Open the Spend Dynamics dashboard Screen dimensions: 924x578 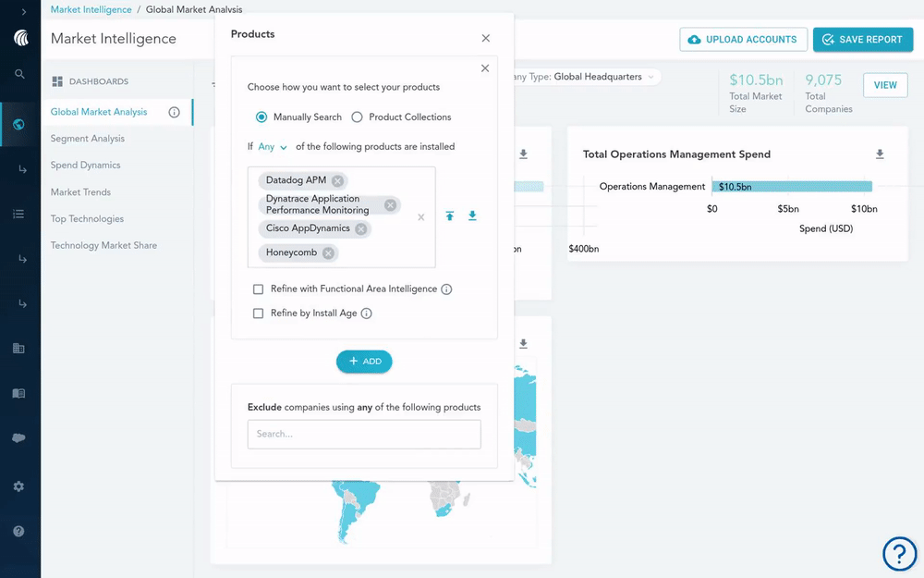click(85, 166)
